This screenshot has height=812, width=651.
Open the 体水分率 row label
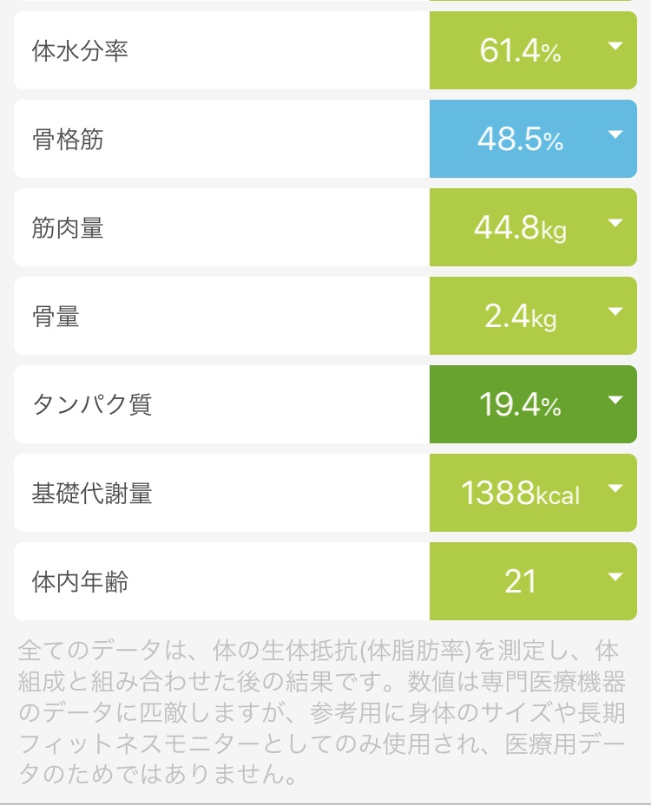80,50
